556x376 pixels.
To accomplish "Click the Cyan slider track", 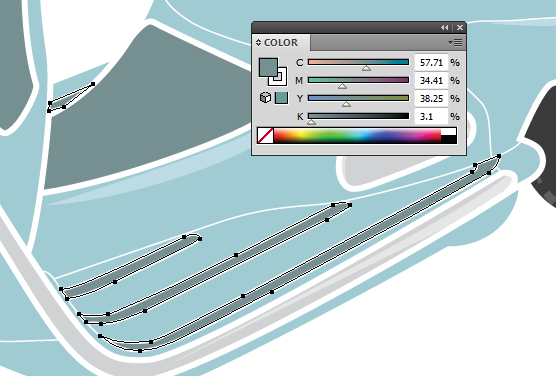I will click(x=358, y=62).
